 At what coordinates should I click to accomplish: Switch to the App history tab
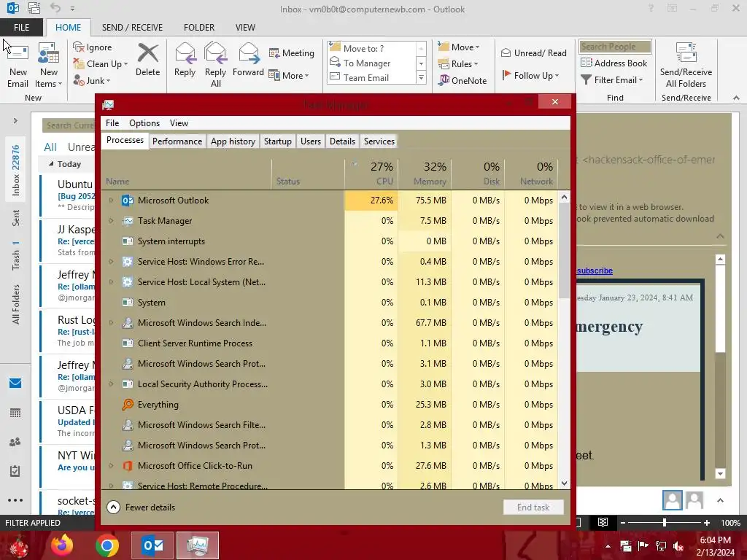click(233, 141)
